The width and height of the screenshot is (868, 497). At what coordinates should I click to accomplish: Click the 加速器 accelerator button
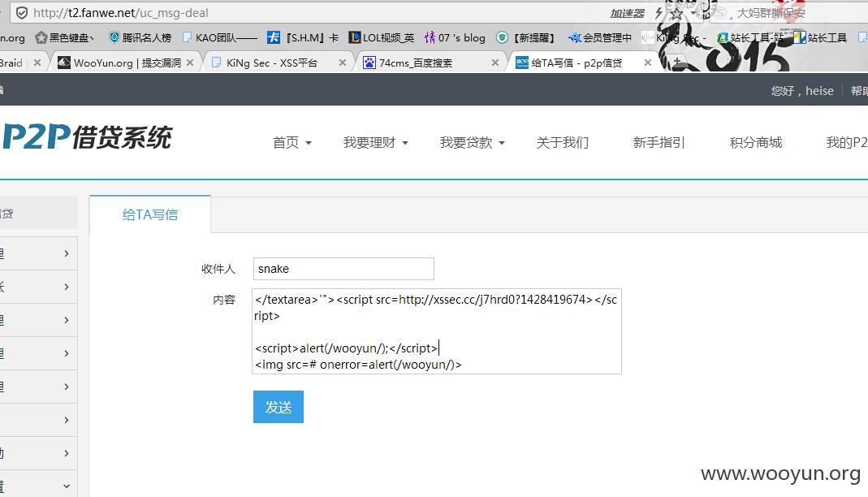click(627, 13)
